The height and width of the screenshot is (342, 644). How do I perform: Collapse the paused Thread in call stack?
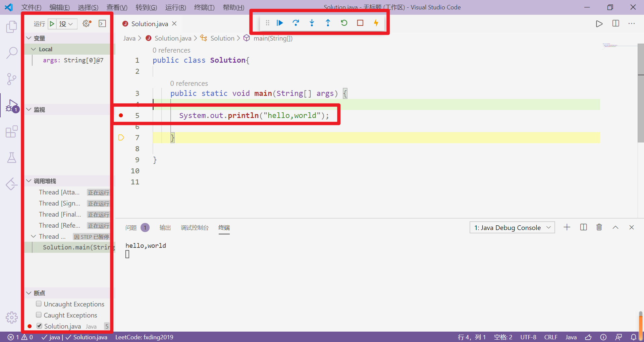[33, 236]
